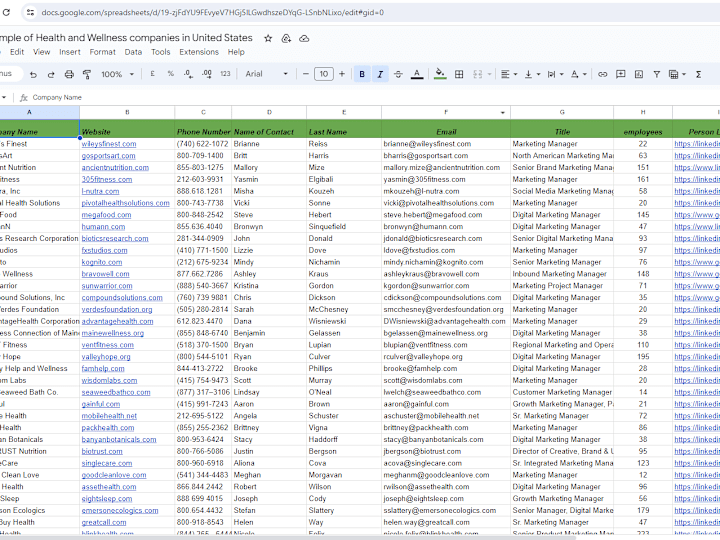720x540 pixels.
Task: Open the Insert menu
Action: click(70, 52)
